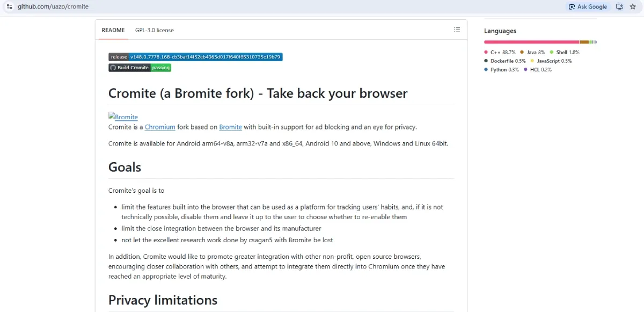Open the Chromium link
Viewport: 644px width, 312px height.
(x=160, y=127)
